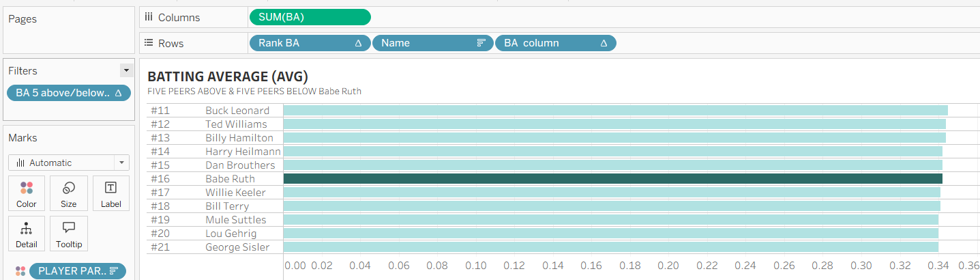Select the BA 5 above/below filter pill
This screenshot has width=980, height=280.
(x=68, y=93)
